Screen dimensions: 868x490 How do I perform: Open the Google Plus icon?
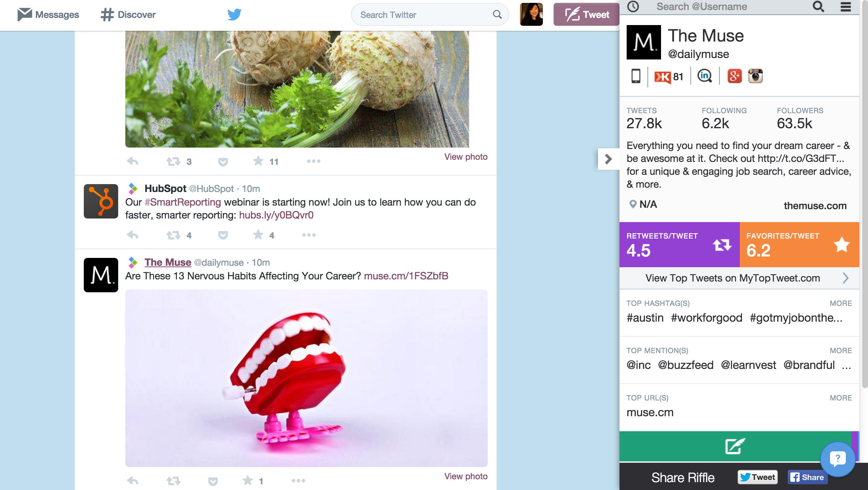pos(734,76)
